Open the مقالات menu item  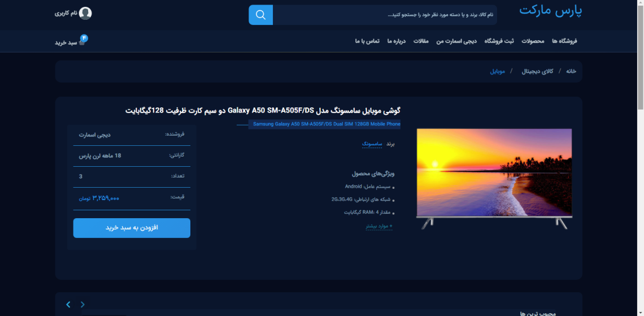421,41
